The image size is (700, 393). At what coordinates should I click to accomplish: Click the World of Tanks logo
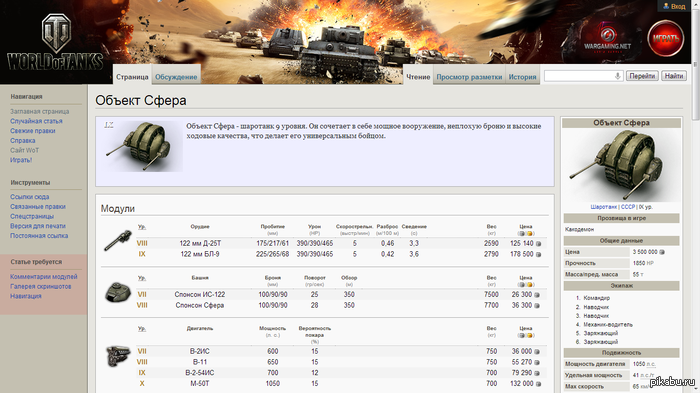(x=55, y=42)
